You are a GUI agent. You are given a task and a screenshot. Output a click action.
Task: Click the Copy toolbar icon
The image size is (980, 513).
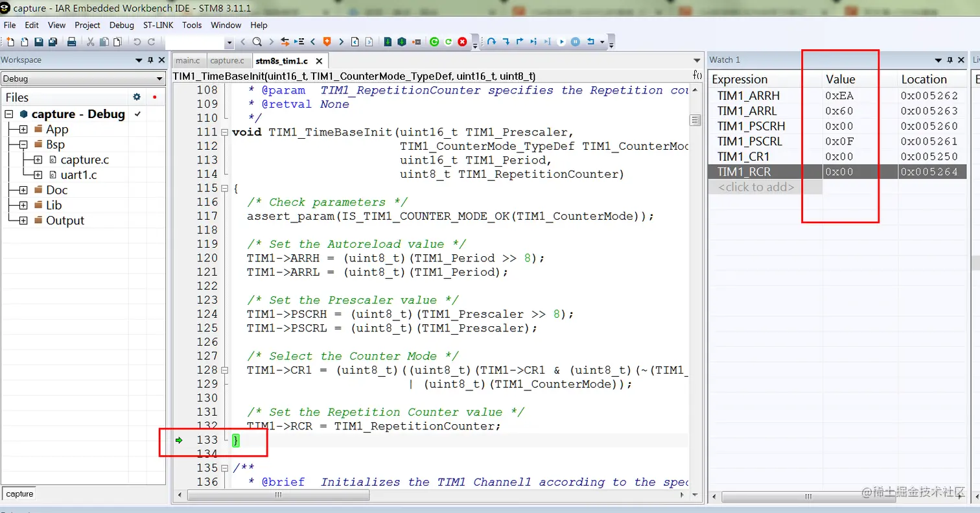104,42
